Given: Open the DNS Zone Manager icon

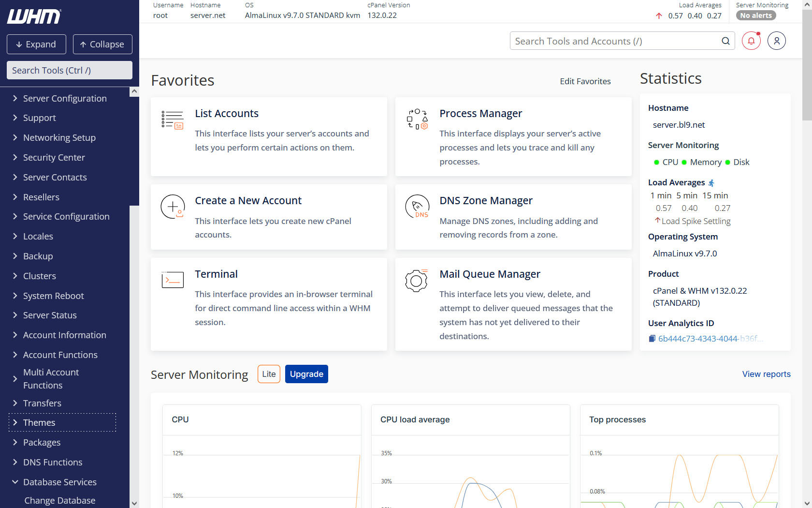Looking at the screenshot, I should [x=417, y=207].
